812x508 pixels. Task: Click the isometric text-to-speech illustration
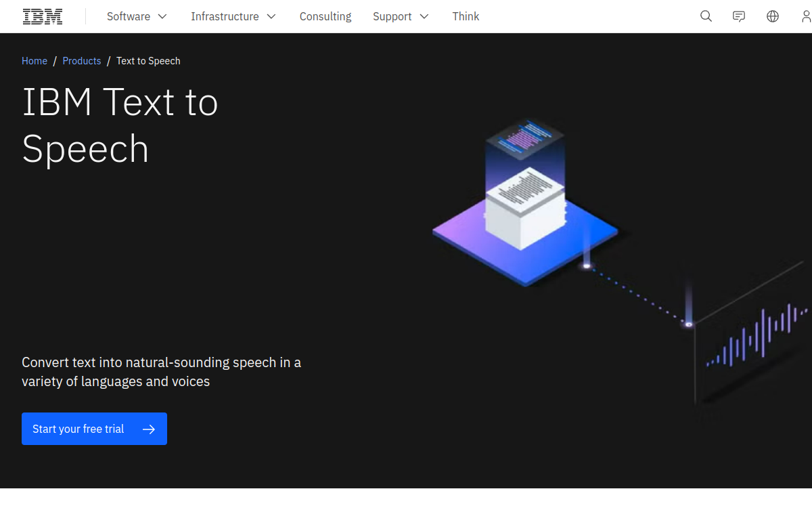point(619,261)
